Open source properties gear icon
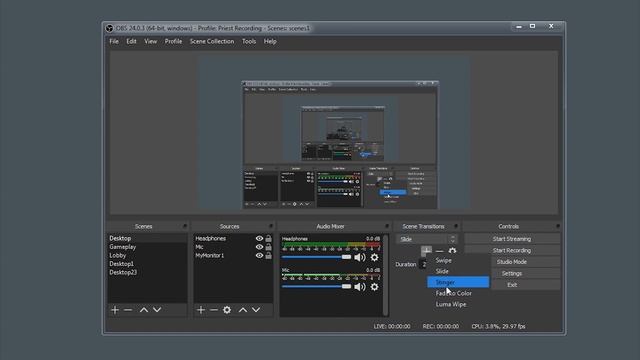The height and width of the screenshot is (360, 640). tap(227, 310)
